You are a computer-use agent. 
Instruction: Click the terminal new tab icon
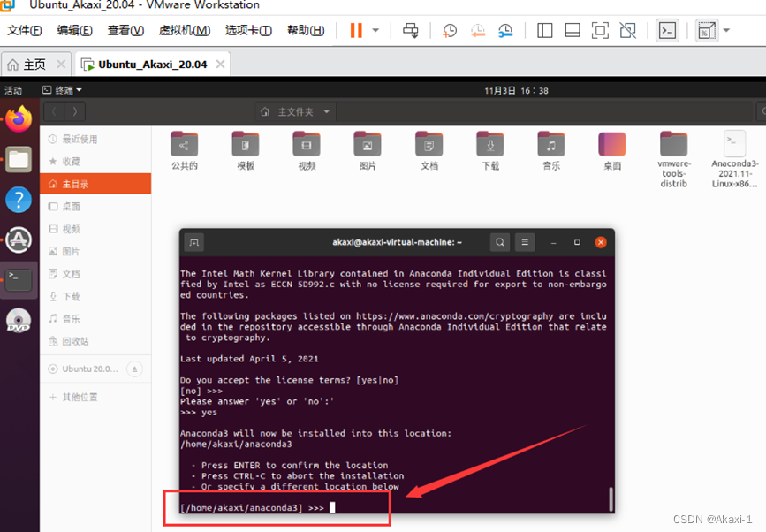[x=194, y=242]
